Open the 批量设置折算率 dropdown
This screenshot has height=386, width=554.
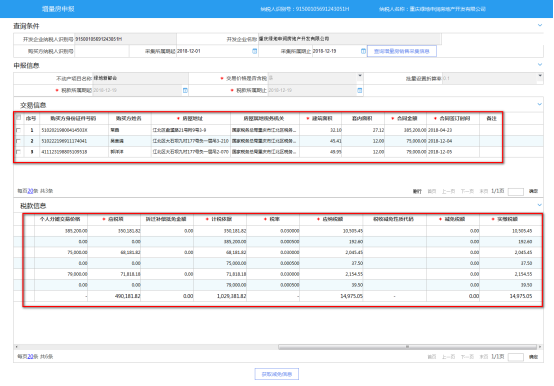pos(540,76)
